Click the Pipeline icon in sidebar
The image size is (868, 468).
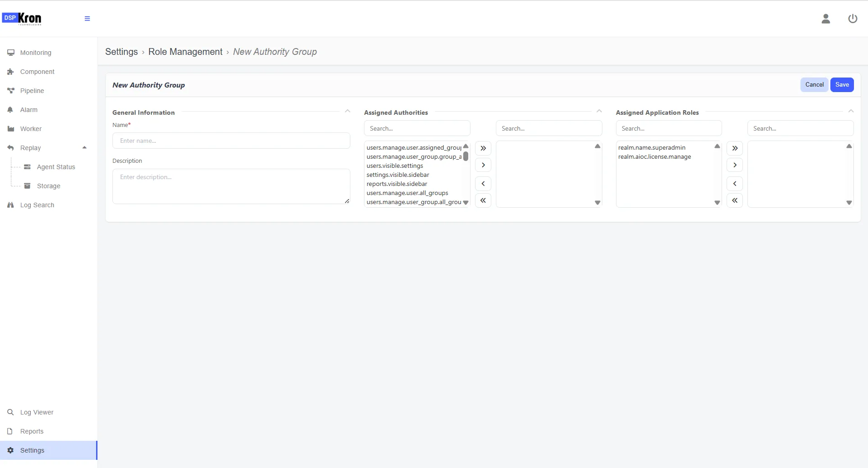(x=11, y=91)
